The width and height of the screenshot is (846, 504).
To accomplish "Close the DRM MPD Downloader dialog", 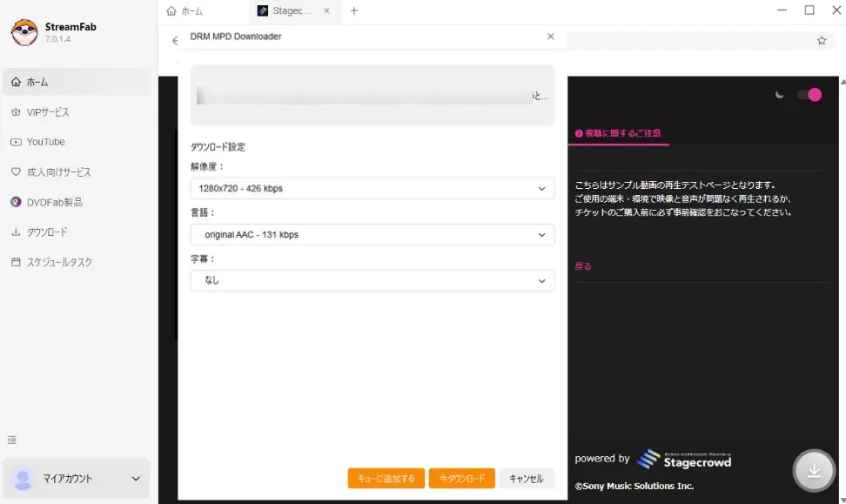I will click(x=550, y=37).
